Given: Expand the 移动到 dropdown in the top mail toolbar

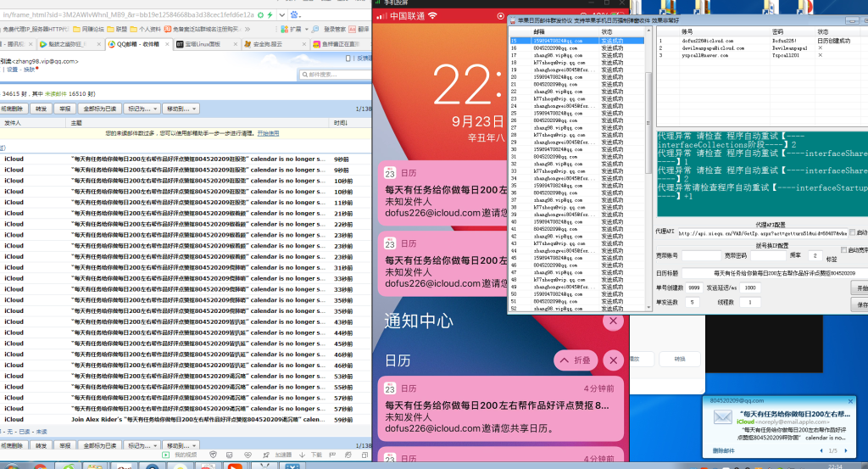Looking at the screenshot, I should pos(181,109).
